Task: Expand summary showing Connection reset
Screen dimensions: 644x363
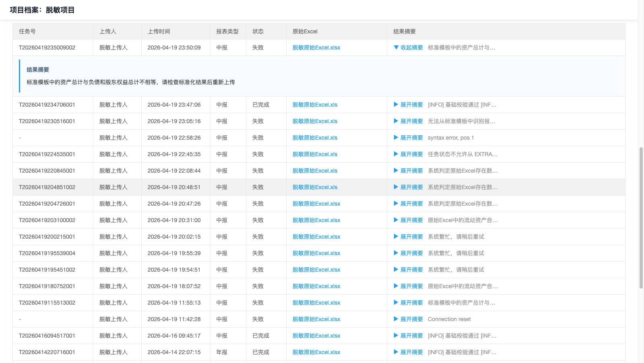Action: [408, 319]
